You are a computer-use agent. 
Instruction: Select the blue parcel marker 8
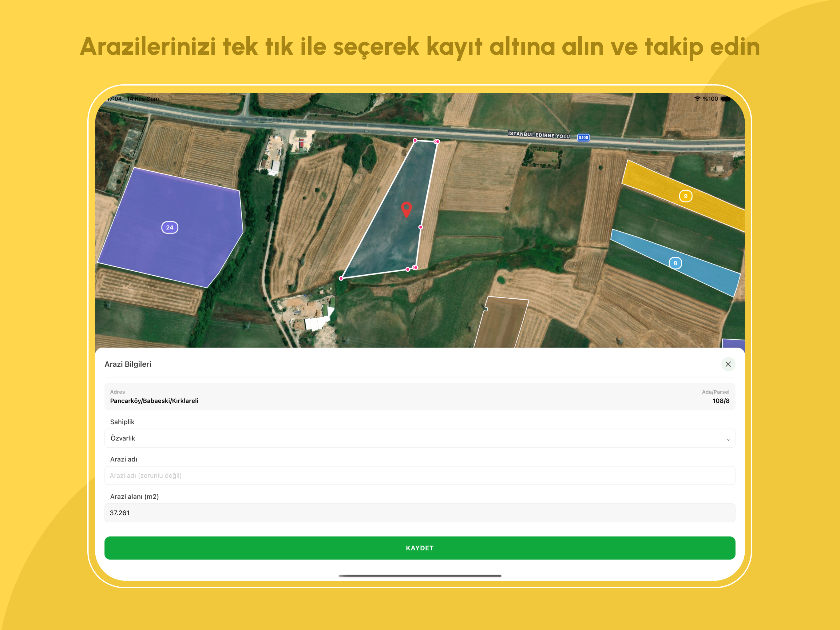(675, 263)
